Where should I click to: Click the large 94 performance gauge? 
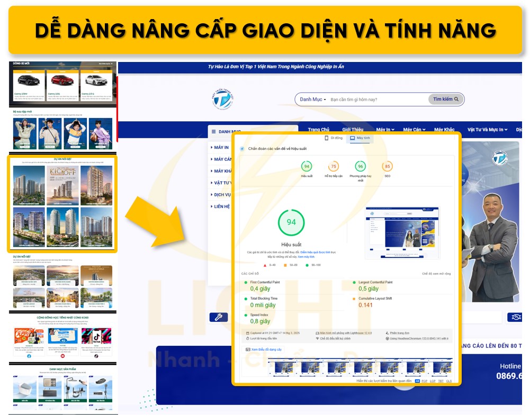point(291,222)
